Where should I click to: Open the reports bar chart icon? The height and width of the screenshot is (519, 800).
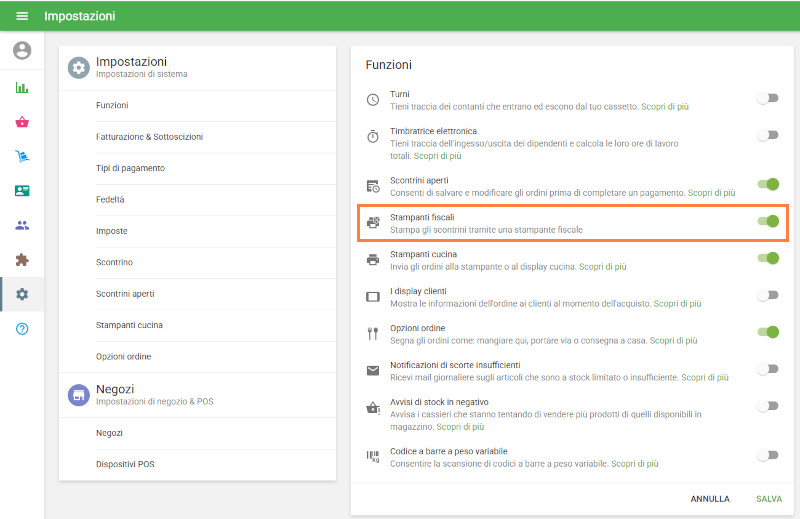pyautogui.click(x=22, y=88)
